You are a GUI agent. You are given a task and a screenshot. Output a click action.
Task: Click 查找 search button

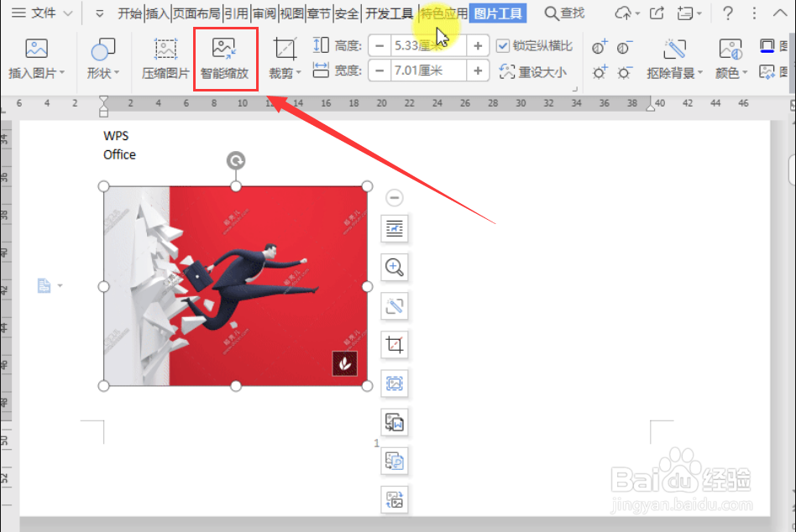(564, 13)
